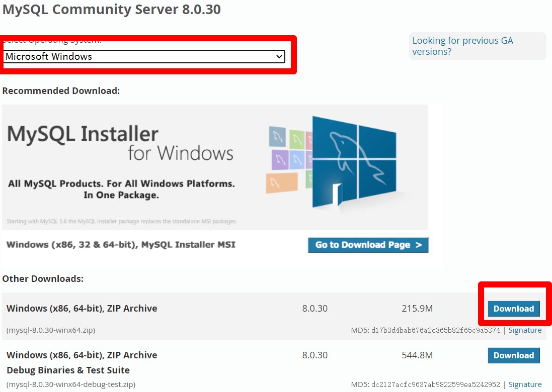Click the 'MySQL Community Server 8.0.30' heading
This screenshot has width=552, height=392.
pos(112,10)
